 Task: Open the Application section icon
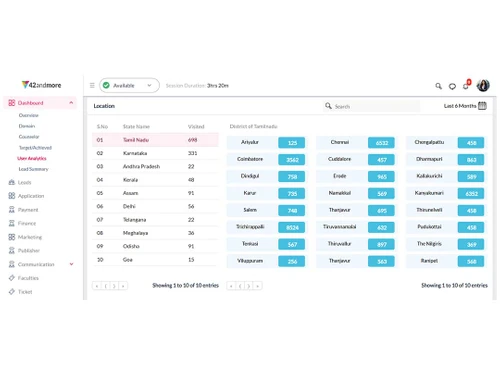12,196
